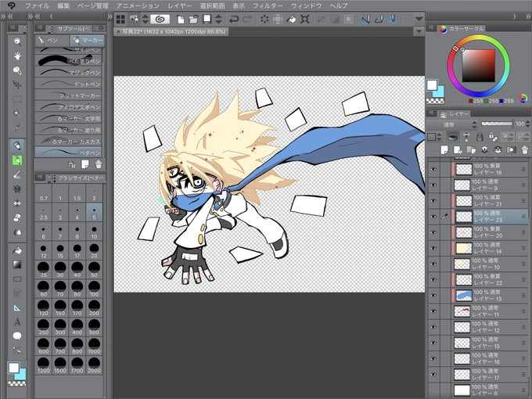The height and width of the screenshot is (399, 532).
Task: Select the Decoration tool
Action: (17, 203)
